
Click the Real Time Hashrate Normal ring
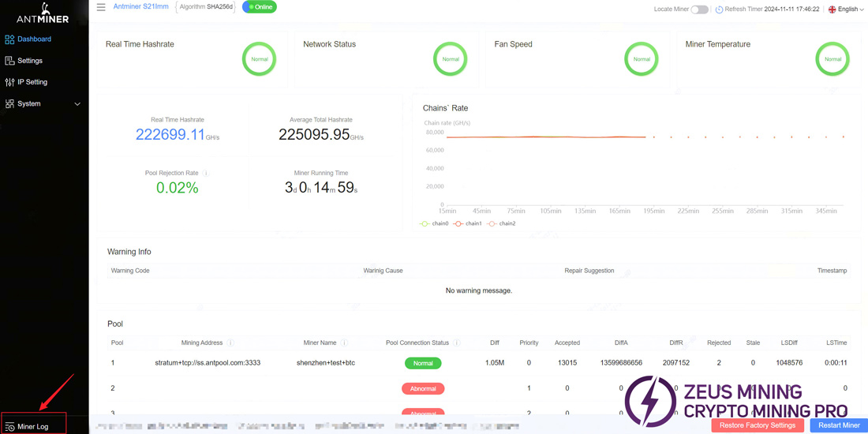(259, 58)
